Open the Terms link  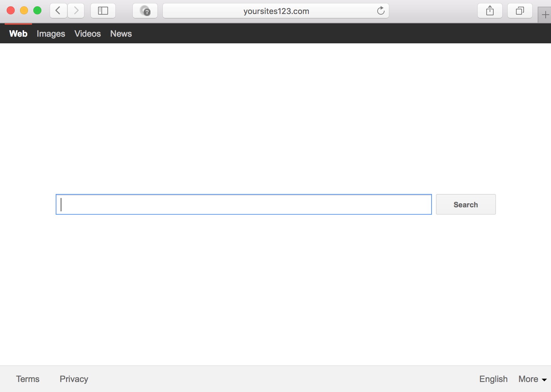coord(28,379)
